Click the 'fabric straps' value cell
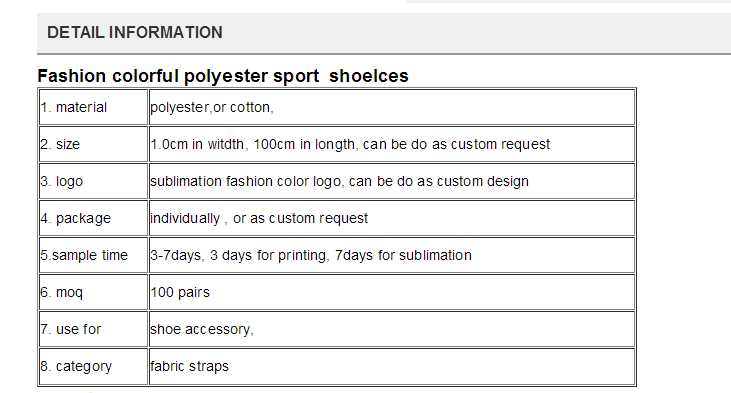The image size is (731, 393). point(392,366)
